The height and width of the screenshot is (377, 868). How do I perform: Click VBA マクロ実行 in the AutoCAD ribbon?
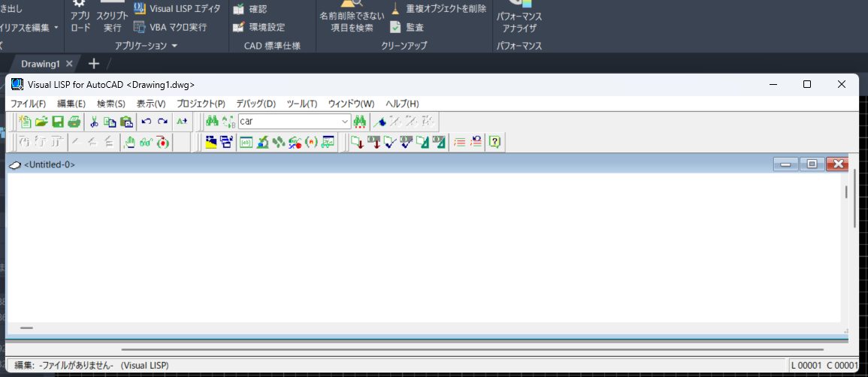pyautogui.click(x=171, y=26)
